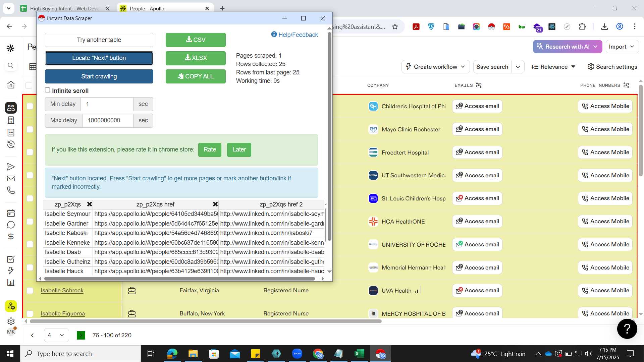The image size is (644, 362).
Task: Click the Min delay input field
Action: pyautogui.click(x=107, y=104)
